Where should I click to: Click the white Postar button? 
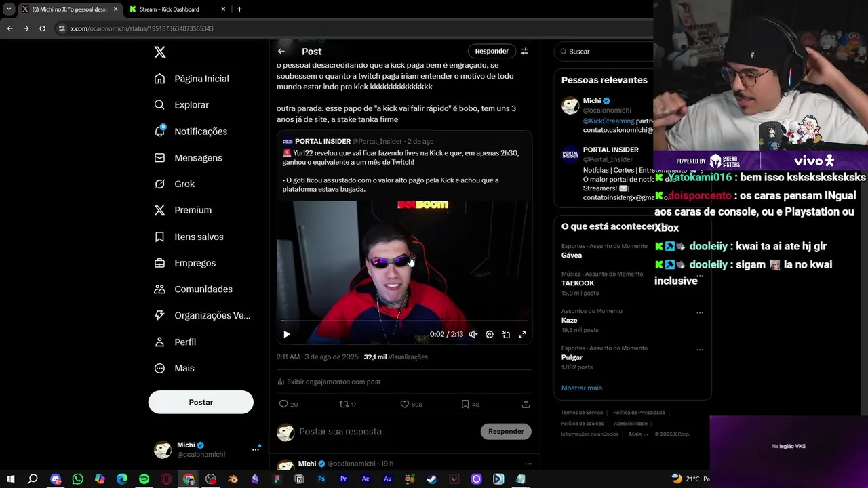point(201,402)
